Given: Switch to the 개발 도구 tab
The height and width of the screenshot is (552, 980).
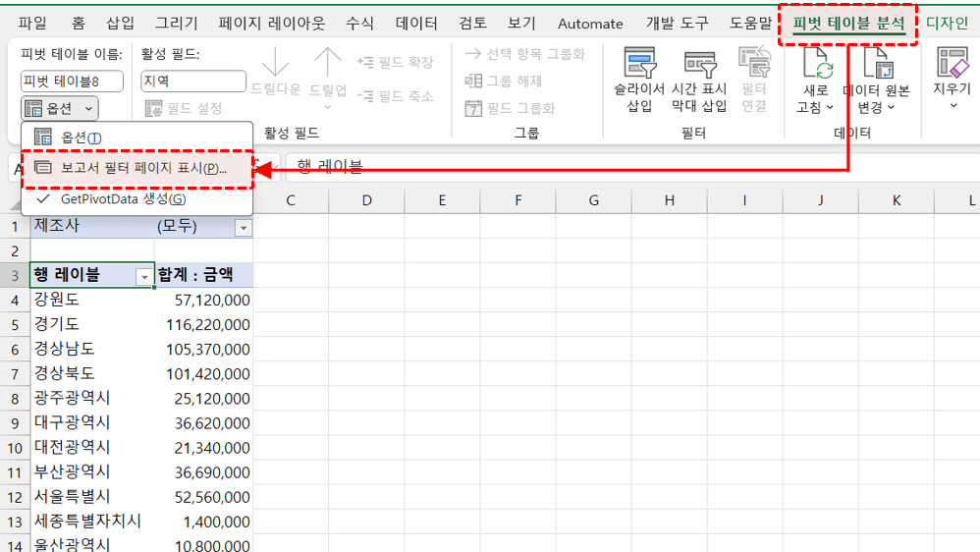Looking at the screenshot, I should [677, 24].
